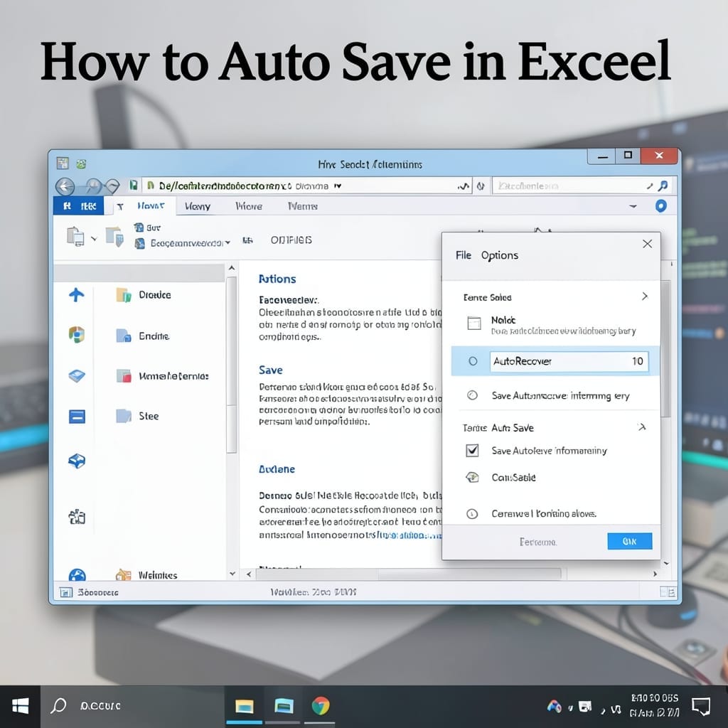728x728 pixels.
Task: Switch to the Wems ribbon tab
Action: pos(303,206)
